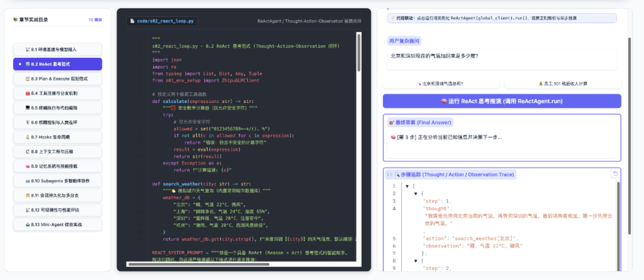Select the radio circle for chapter 8.8

click(20, 152)
